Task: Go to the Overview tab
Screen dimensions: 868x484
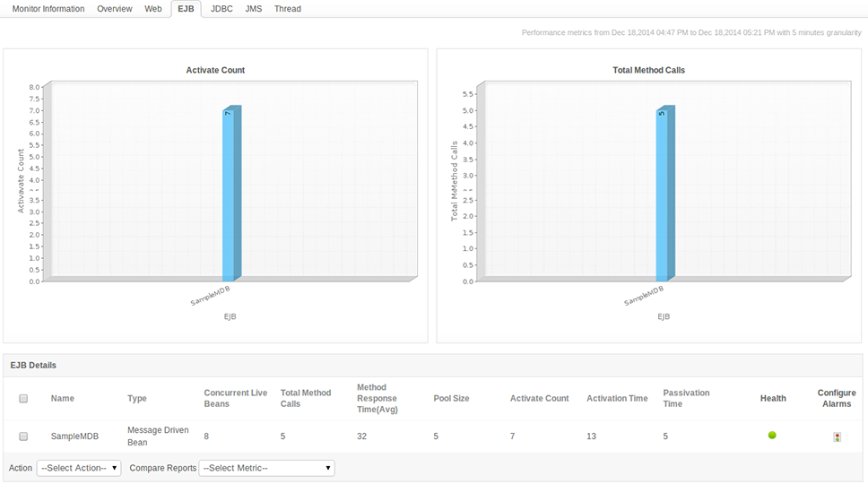Action: click(x=115, y=9)
